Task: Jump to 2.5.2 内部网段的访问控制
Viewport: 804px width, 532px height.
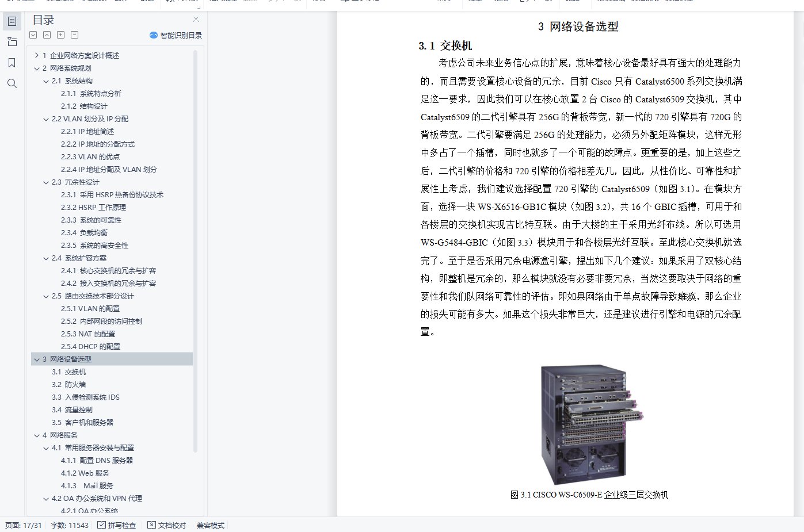Action: point(101,322)
